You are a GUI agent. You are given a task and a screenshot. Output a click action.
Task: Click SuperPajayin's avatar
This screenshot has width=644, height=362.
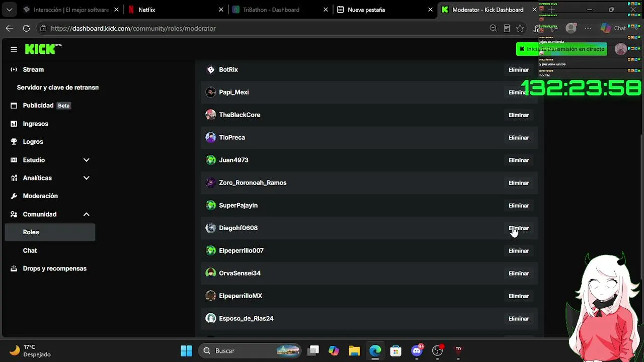[211, 205]
